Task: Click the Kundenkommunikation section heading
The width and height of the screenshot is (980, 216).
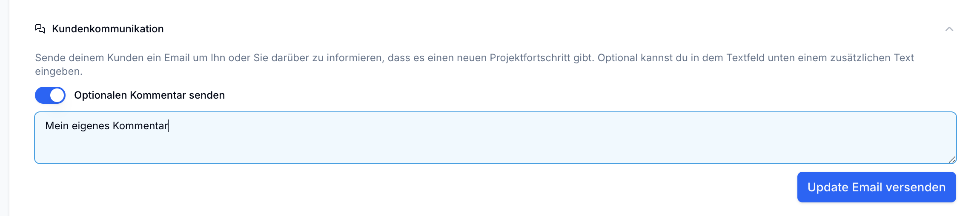Action: pyautogui.click(x=108, y=29)
